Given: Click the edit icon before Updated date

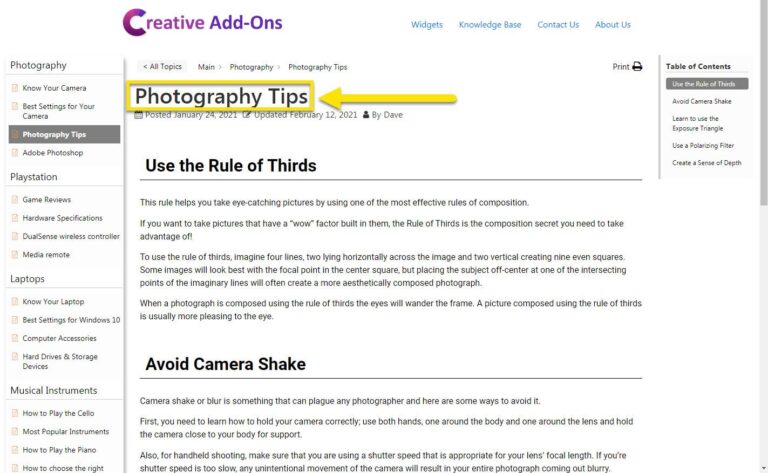Looking at the screenshot, I should tap(247, 115).
